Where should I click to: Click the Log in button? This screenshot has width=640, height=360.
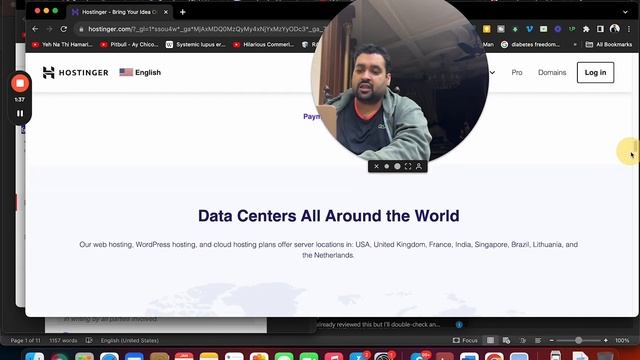coord(595,72)
